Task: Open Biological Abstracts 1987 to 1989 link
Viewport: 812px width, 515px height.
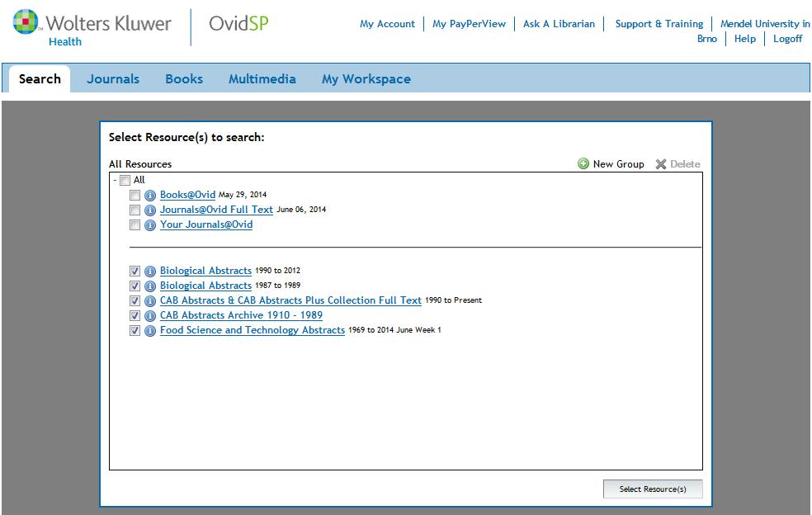Action: point(205,286)
